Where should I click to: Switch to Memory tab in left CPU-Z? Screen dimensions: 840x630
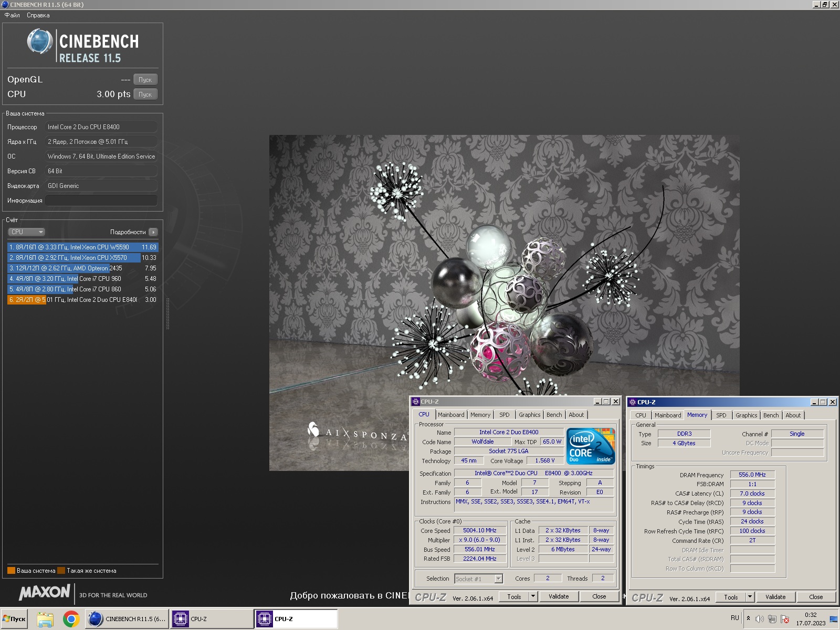tap(480, 415)
